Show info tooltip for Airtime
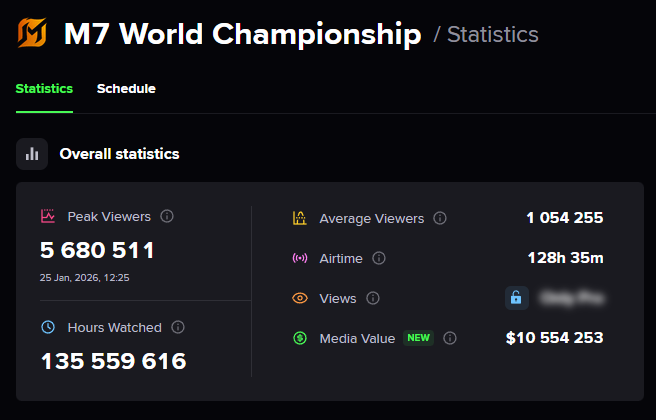The image size is (656, 420). [x=379, y=258]
